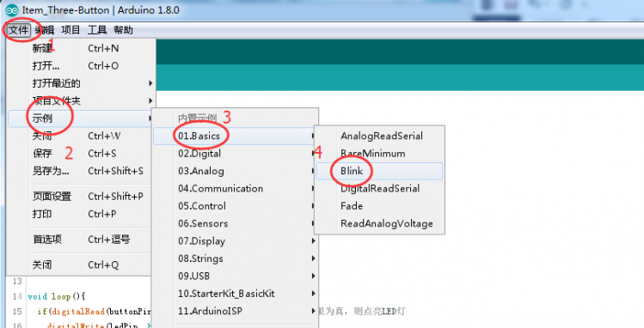644x328 pixels.
Task: Click line number 15 in the editor
Action: click(x=17, y=312)
